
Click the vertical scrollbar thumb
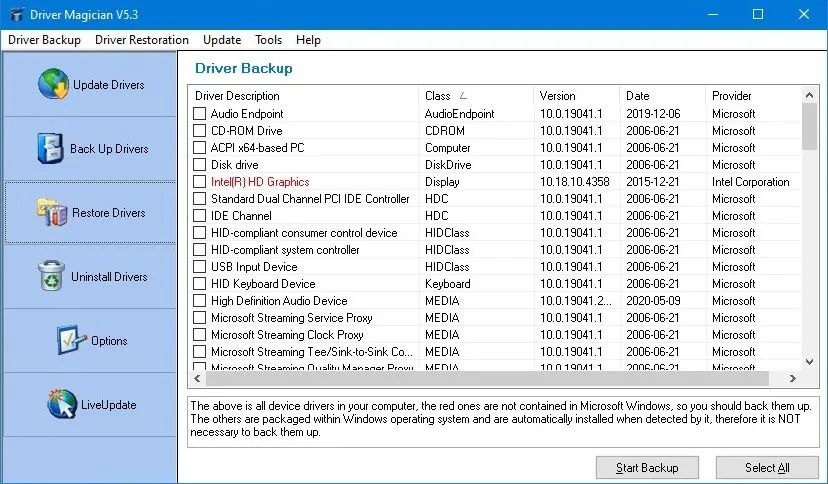[x=810, y=126]
